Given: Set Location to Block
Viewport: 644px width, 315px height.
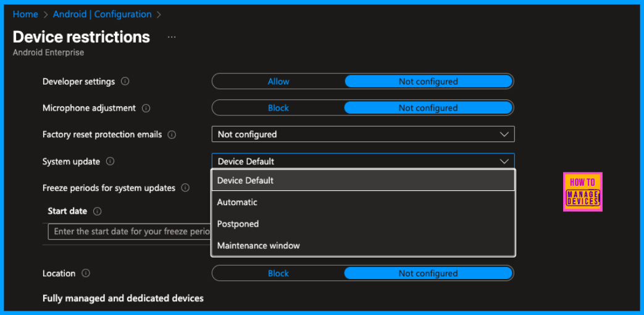Looking at the screenshot, I should (278, 273).
